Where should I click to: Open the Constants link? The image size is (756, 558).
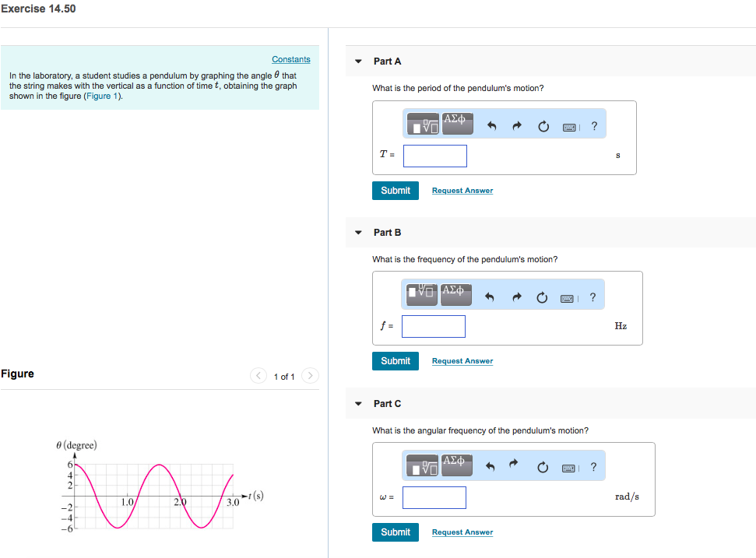click(290, 59)
